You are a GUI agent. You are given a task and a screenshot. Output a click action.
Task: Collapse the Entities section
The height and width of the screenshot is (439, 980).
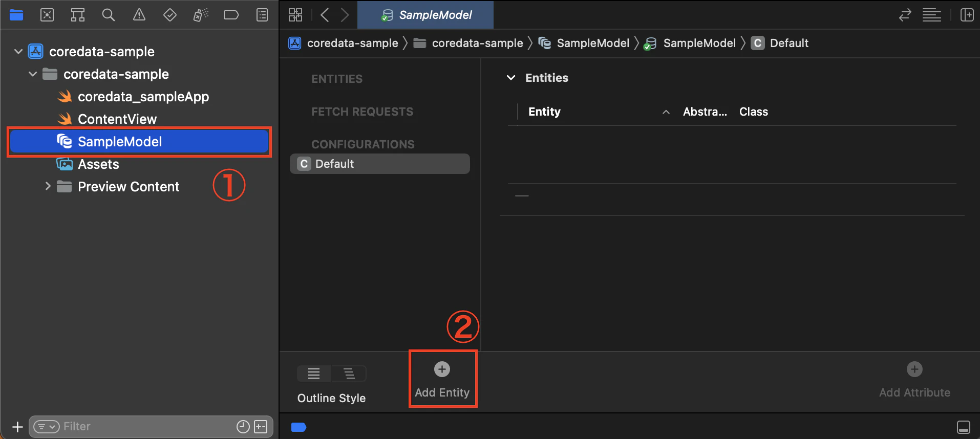tap(511, 78)
